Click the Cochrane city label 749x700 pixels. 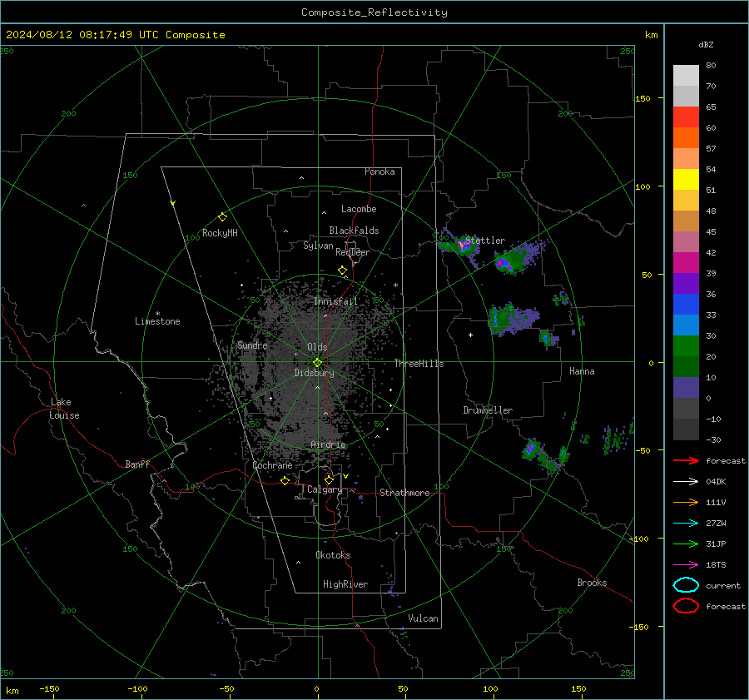(x=272, y=465)
